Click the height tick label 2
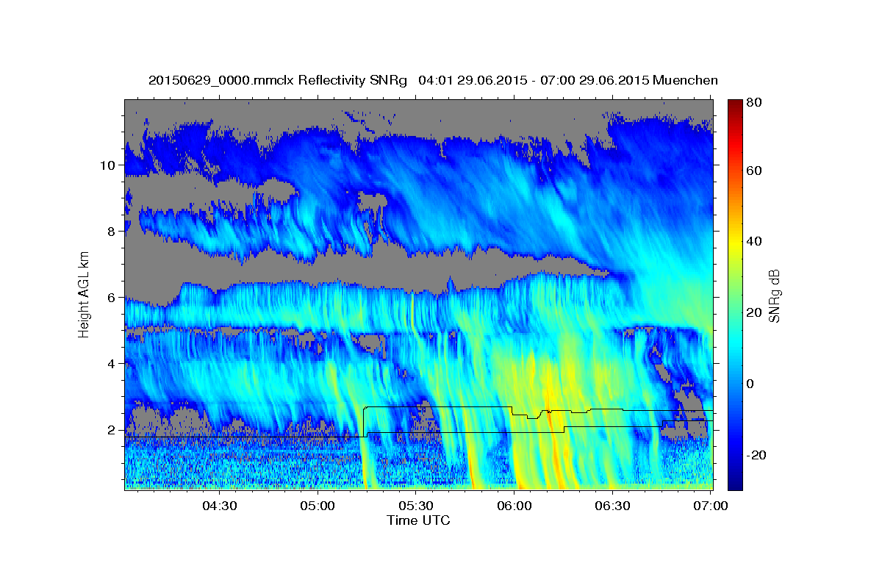This screenshot has height=588, width=882. coord(113,430)
